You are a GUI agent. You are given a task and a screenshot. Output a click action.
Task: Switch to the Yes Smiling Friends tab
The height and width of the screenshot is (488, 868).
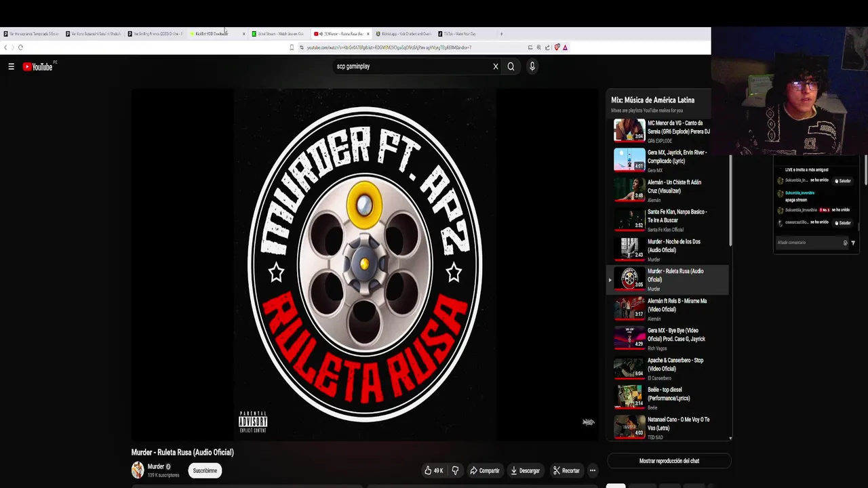coord(157,34)
